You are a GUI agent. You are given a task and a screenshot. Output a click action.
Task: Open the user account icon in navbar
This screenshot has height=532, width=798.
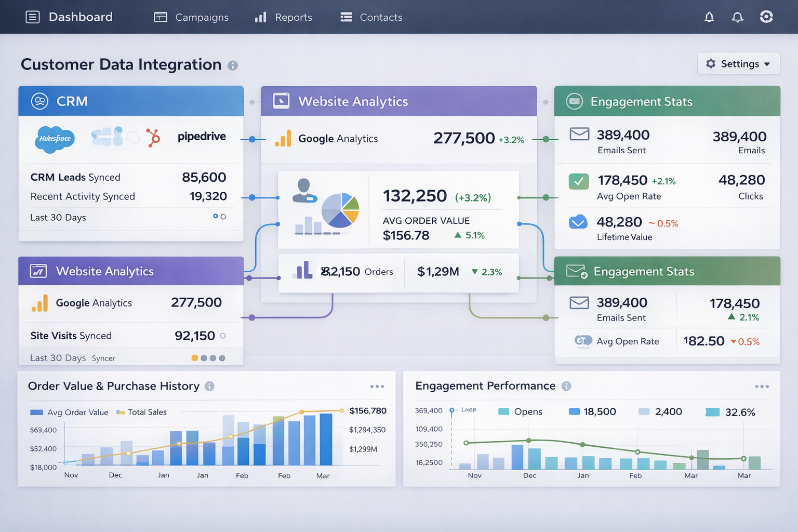pyautogui.click(x=766, y=17)
